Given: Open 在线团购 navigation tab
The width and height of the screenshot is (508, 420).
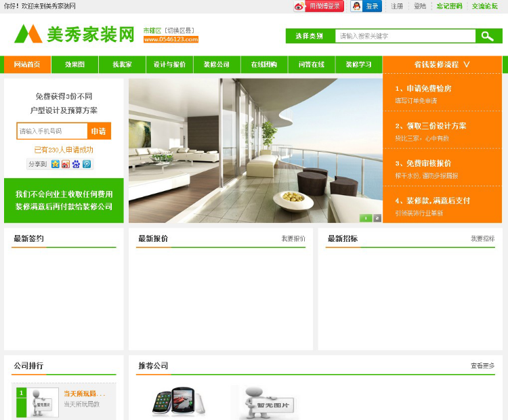Looking at the screenshot, I should [x=264, y=64].
